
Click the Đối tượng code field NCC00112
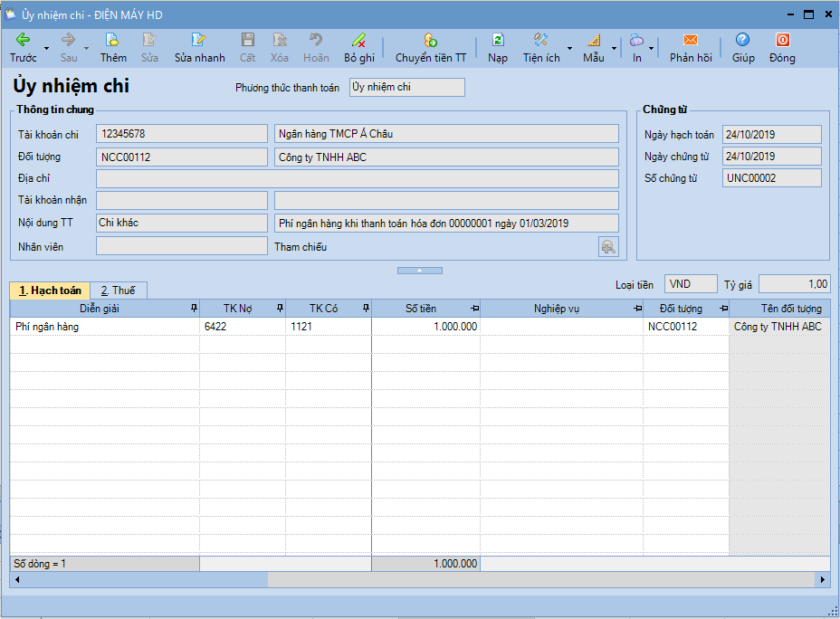coord(182,157)
